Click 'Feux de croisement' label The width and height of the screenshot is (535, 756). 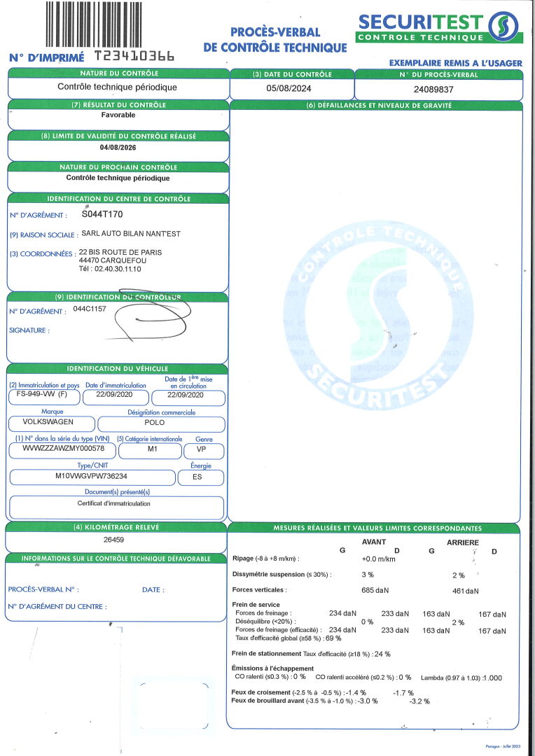[x=261, y=692]
